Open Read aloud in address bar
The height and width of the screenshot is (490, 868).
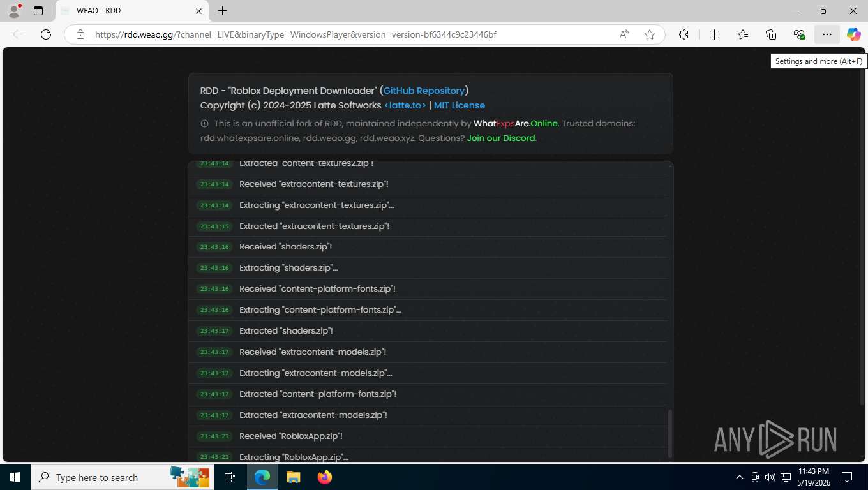pos(624,34)
